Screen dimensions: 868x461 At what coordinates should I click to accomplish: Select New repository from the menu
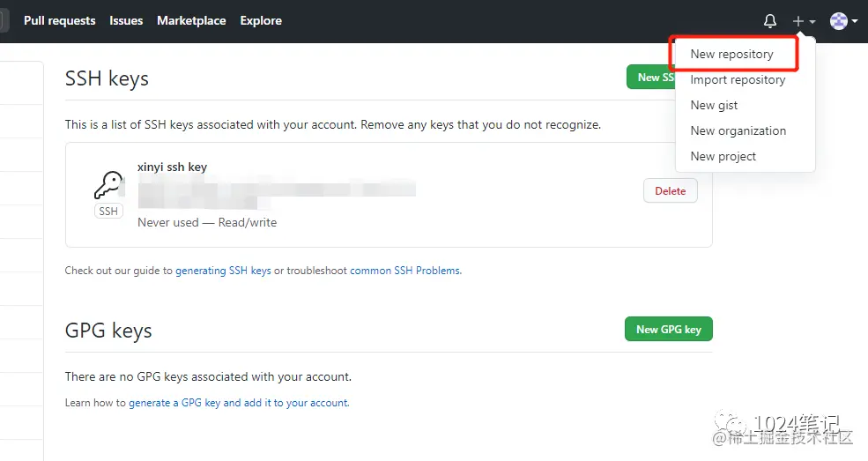pyautogui.click(x=731, y=54)
